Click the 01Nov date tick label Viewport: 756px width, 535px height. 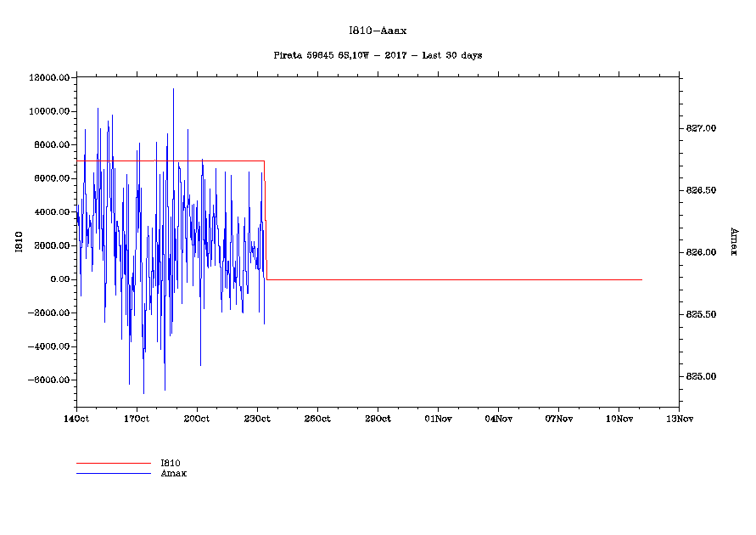click(438, 419)
